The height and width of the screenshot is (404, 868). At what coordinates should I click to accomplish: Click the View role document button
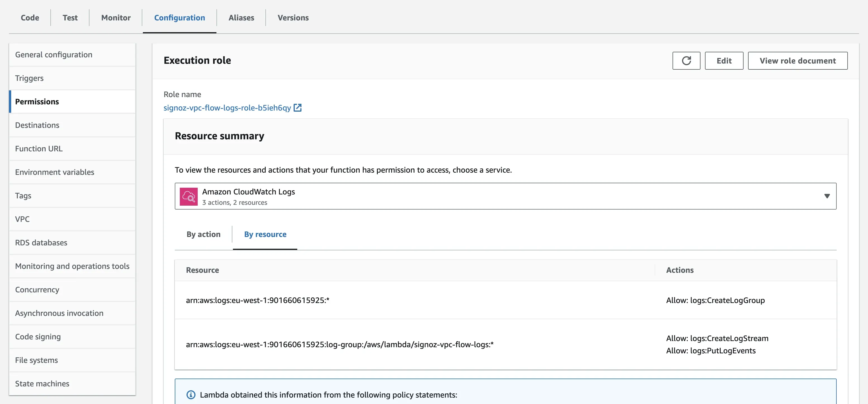(x=798, y=60)
